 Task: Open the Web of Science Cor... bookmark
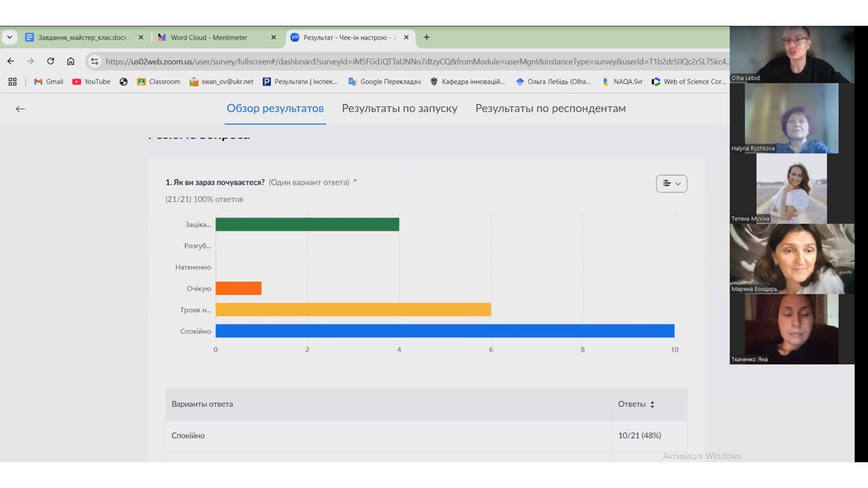click(x=688, y=81)
